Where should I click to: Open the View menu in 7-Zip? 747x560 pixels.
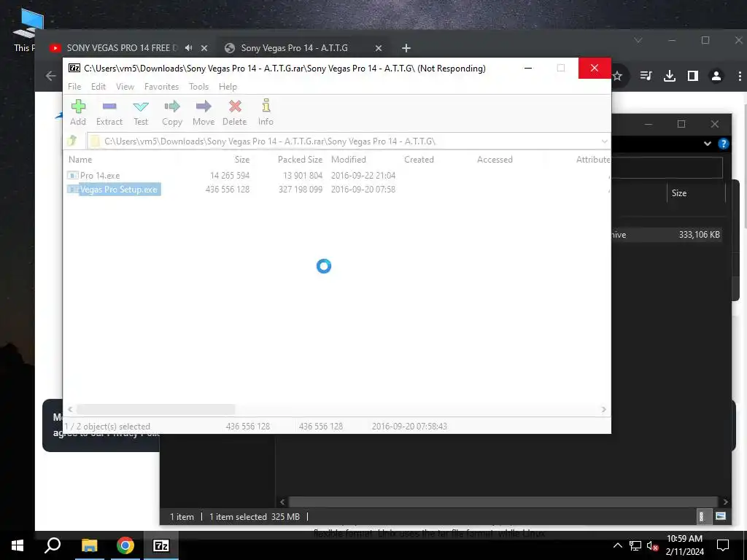tap(125, 87)
